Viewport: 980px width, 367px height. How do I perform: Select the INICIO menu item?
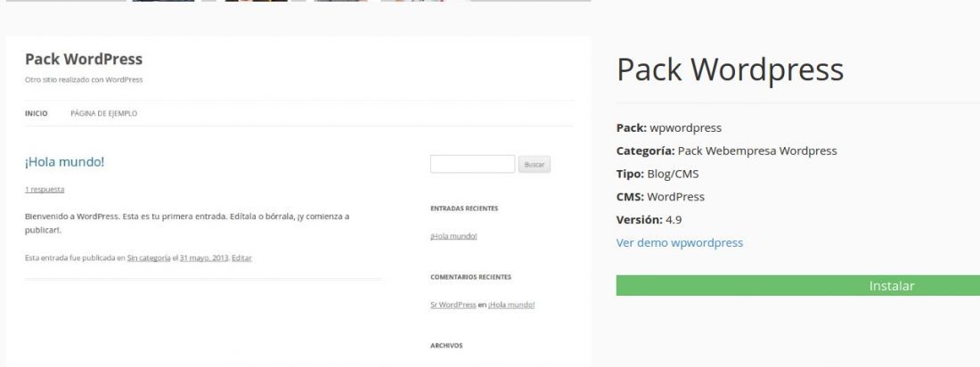[37, 114]
